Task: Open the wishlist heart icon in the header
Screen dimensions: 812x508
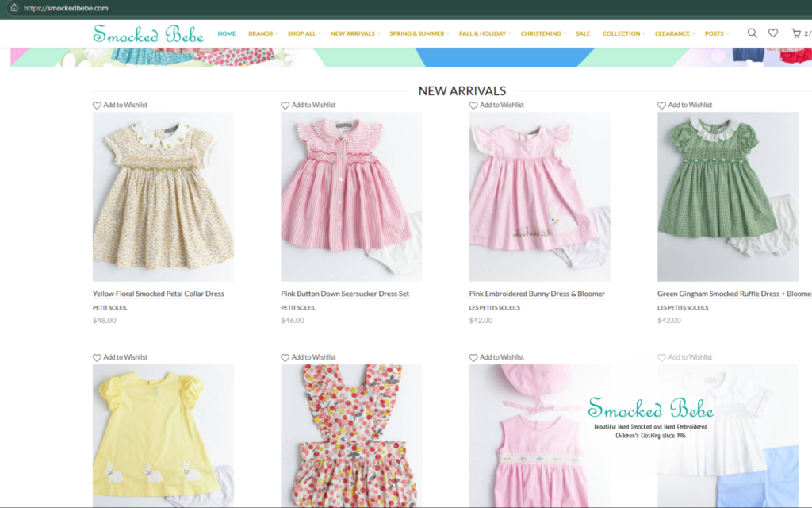Action: point(773,33)
